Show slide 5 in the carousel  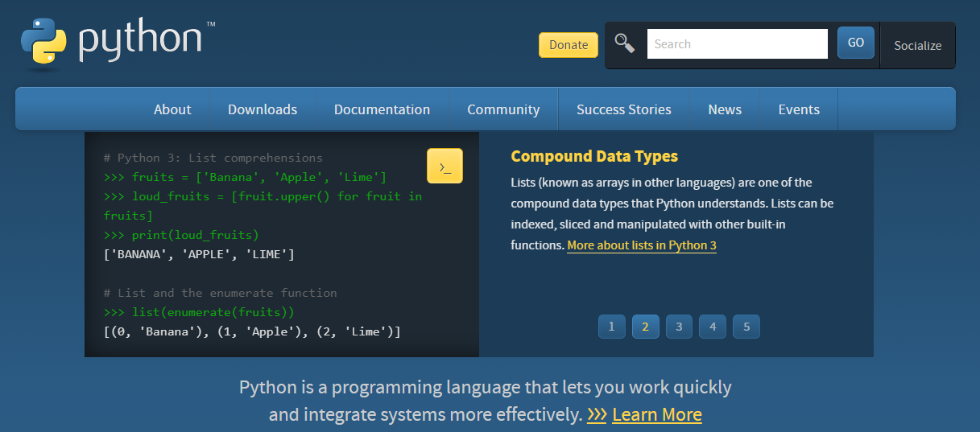pos(746,327)
